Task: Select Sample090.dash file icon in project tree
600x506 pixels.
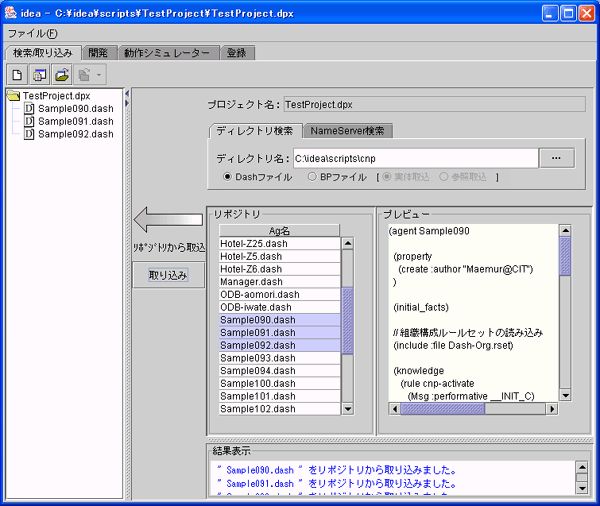Action: [29, 108]
